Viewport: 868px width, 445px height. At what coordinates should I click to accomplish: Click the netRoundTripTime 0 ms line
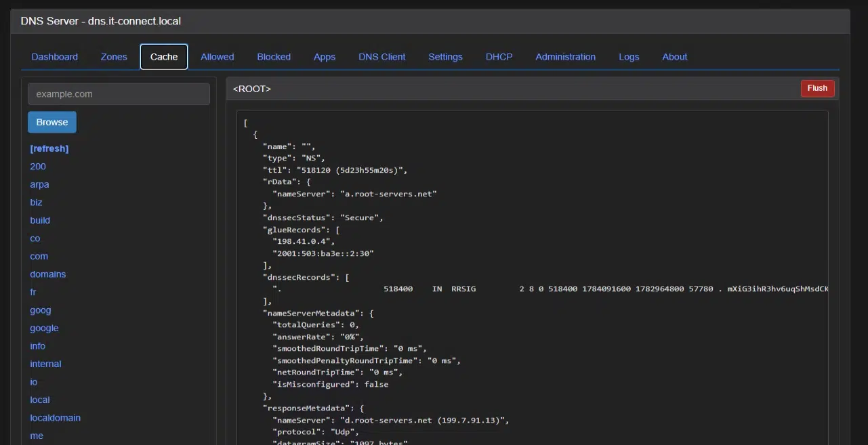(338, 372)
